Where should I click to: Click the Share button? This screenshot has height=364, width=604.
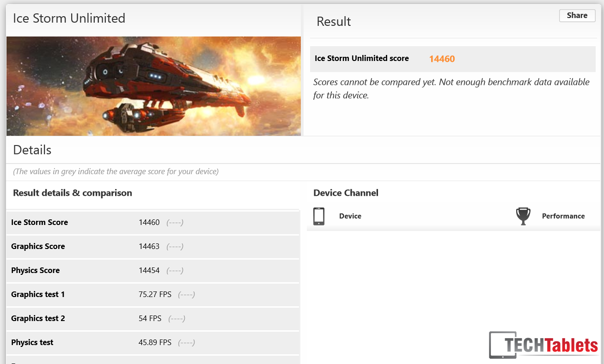[x=577, y=15]
